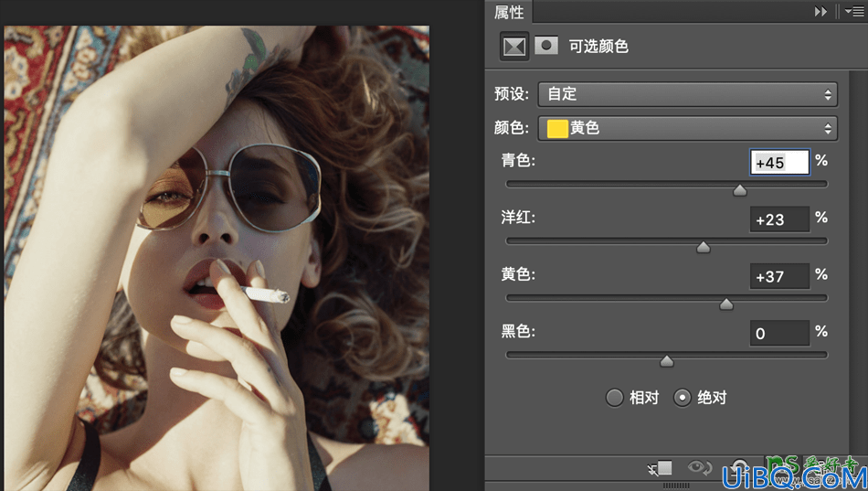The height and width of the screenshot is (491, 868).
Task: Click the 青色 value field showing +45
Action: click(x=779, y=163)
